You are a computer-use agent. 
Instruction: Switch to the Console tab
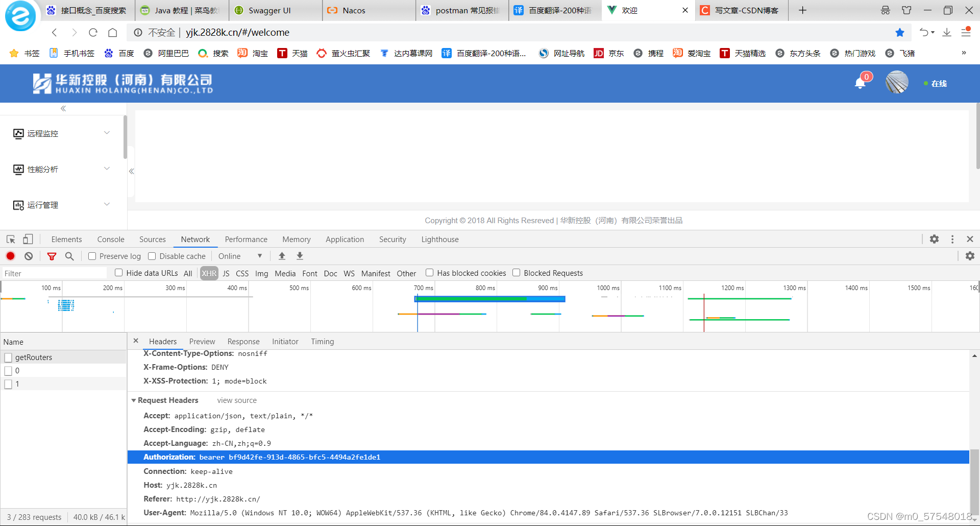tap(111, 239)
